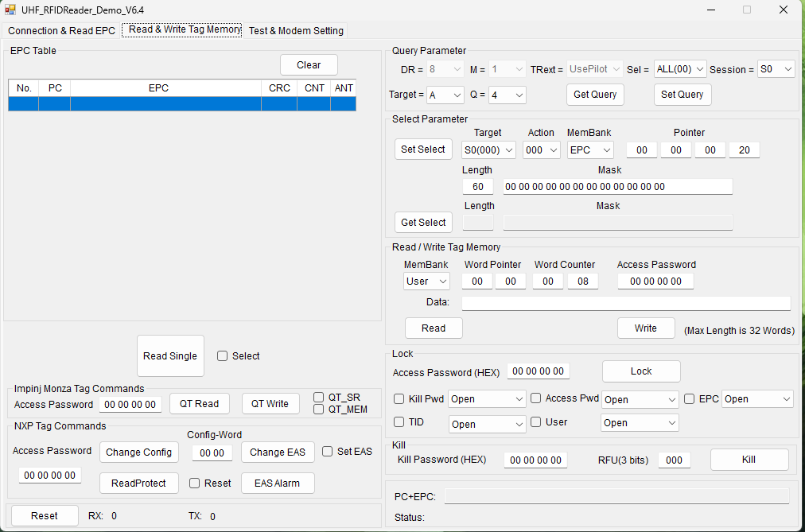The image size is (805, 532).
Task: Select the highlighted row in EPC table
Action: (x=182, y=104)
